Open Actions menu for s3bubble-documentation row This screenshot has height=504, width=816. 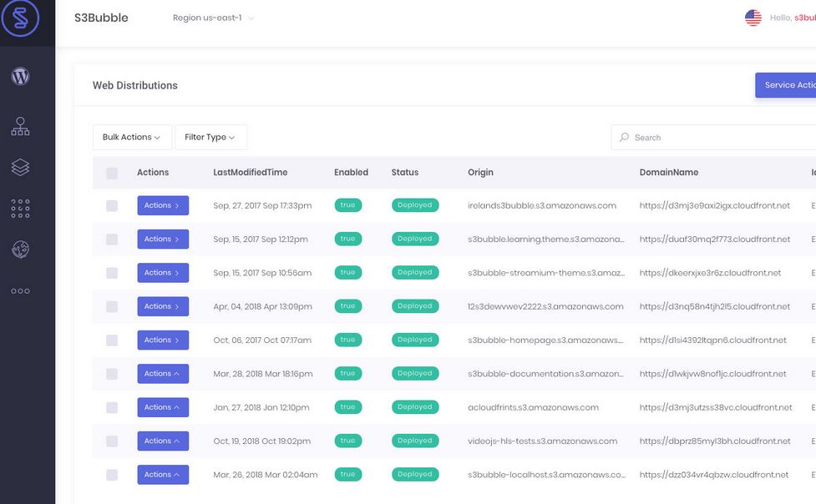tap(163, 374)
